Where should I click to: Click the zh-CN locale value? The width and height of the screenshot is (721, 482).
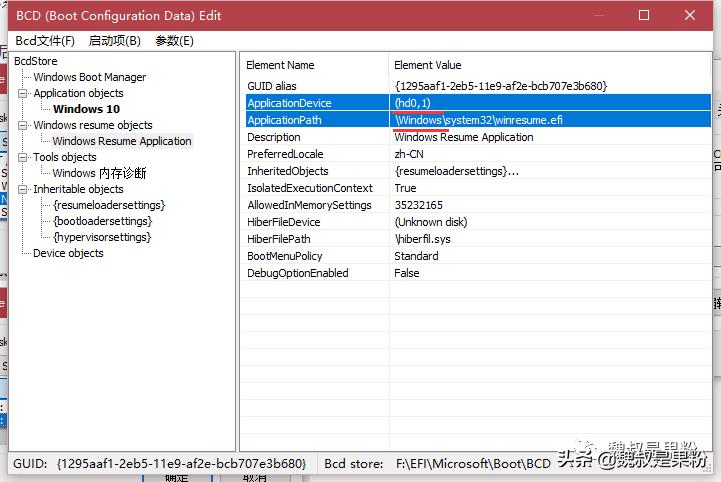[x=409, y=154]
